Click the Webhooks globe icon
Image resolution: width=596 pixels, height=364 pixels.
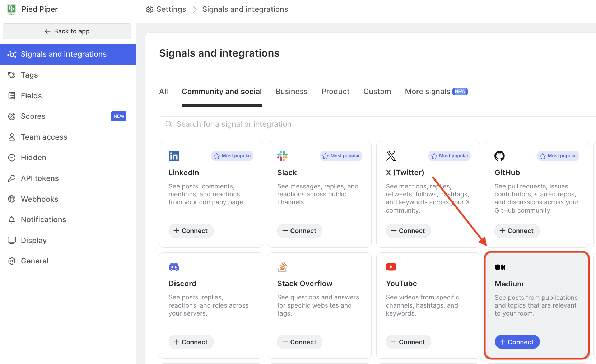pos(12,199)
